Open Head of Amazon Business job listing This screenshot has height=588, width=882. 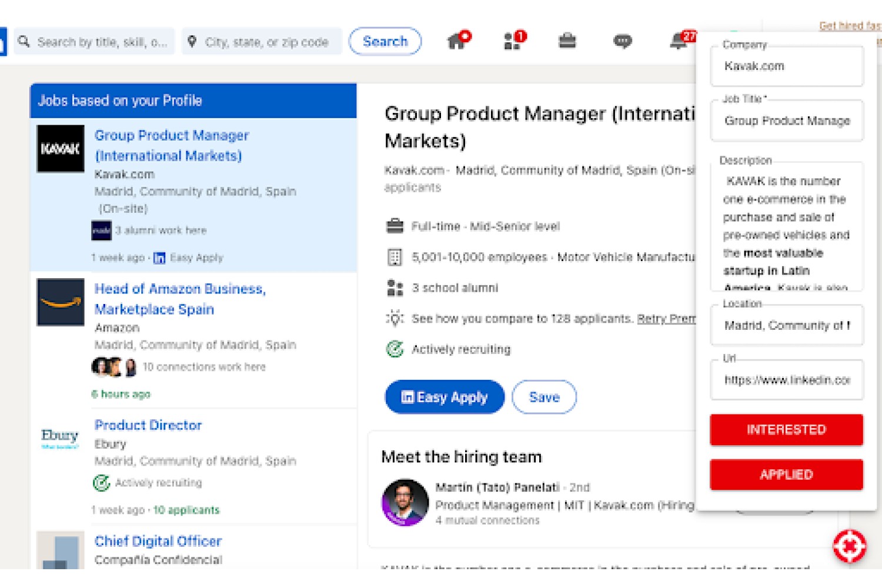(180, 299)
